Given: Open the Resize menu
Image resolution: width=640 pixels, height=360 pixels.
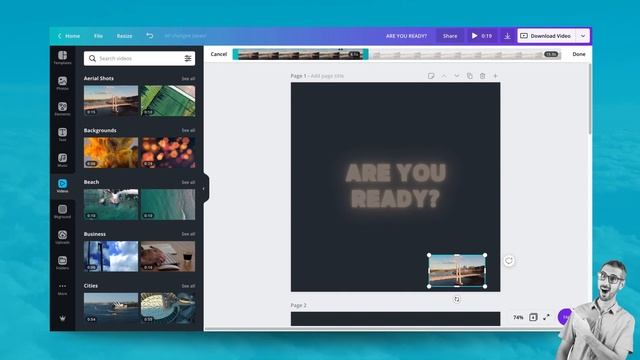Looking at the screenshot, I should coord(124,36).
